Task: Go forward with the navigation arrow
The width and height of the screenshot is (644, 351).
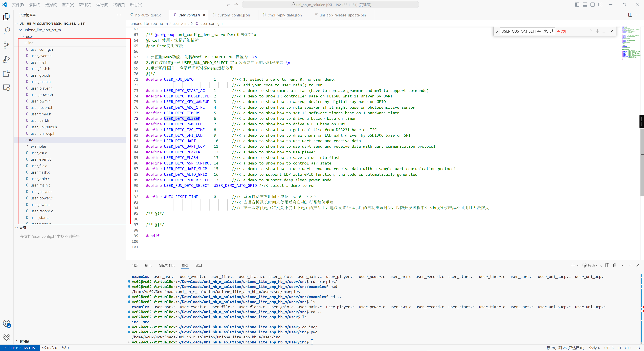Action: click(x=236, y=5)
